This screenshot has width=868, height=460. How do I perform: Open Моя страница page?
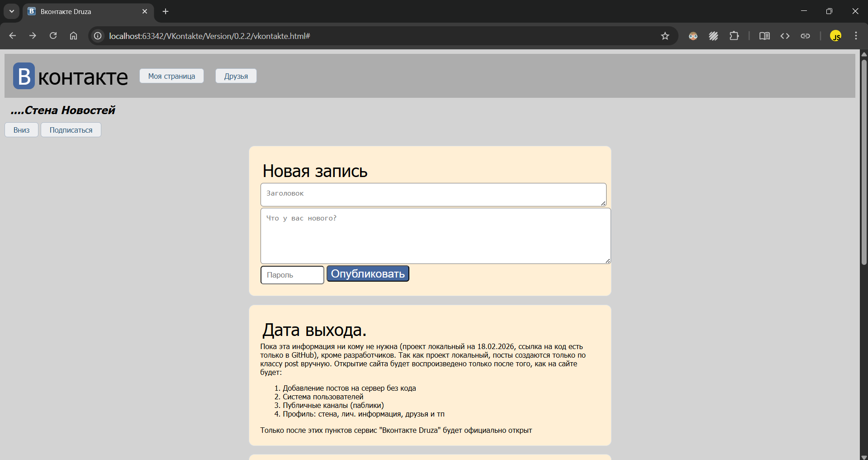click(171, 76)
